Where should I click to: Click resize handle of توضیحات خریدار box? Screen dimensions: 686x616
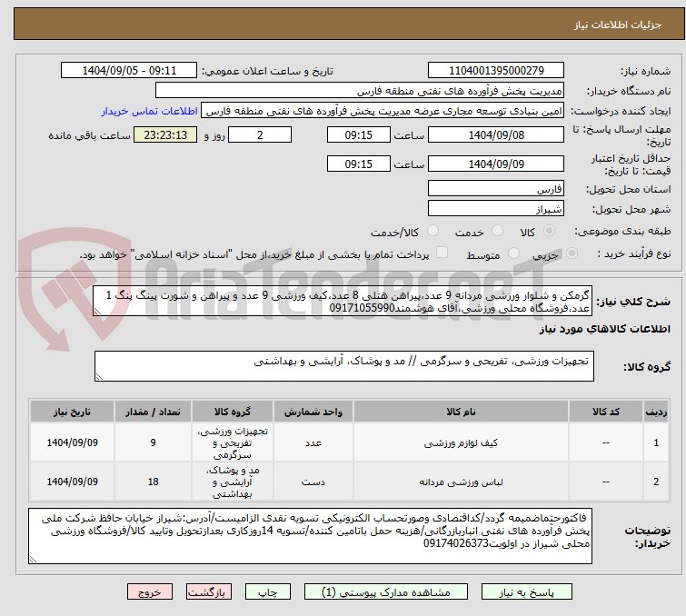(33, 559)
